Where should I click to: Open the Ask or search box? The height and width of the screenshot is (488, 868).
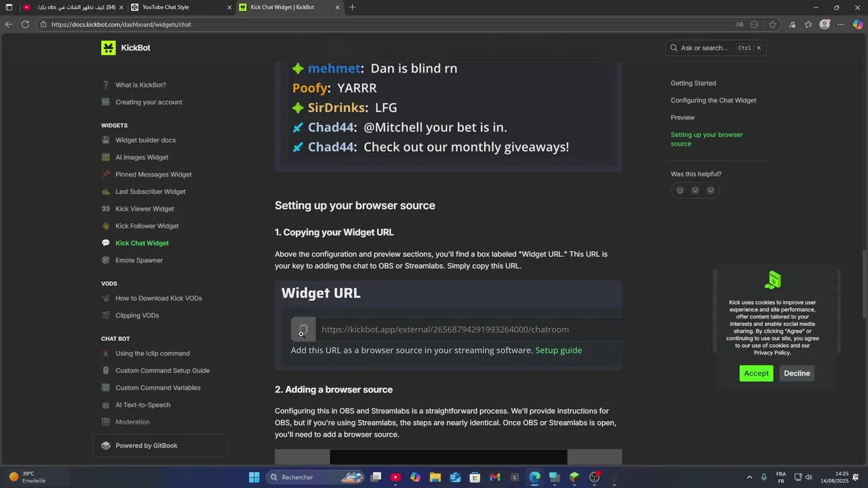click(x=716, y=48)
